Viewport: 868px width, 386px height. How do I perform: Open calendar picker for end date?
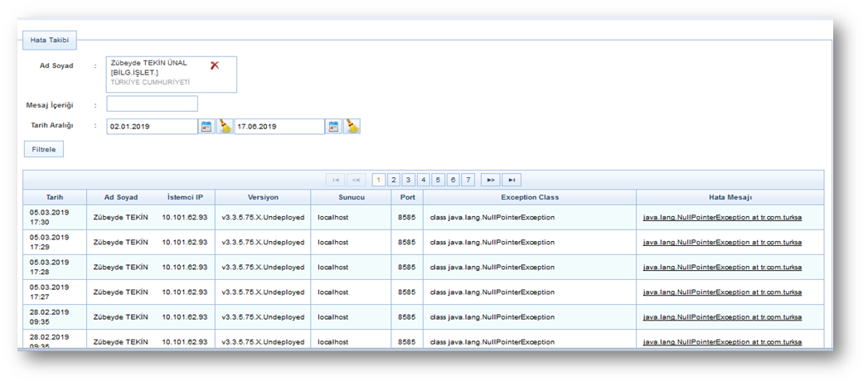pos(333,127)
